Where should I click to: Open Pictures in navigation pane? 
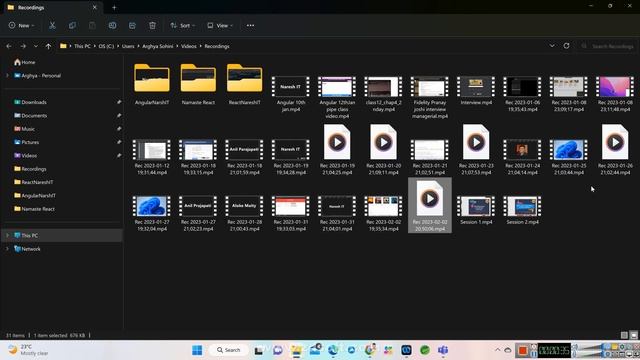[x=30, y=142]
